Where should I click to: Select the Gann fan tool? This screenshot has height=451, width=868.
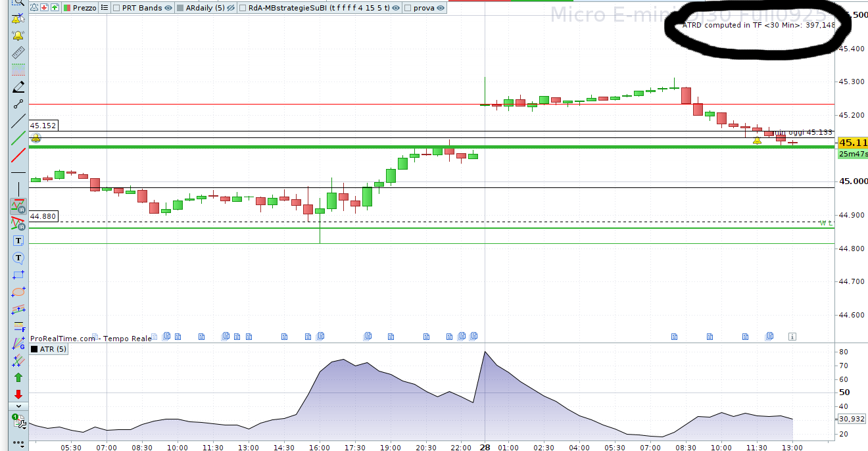pos(18,343)
